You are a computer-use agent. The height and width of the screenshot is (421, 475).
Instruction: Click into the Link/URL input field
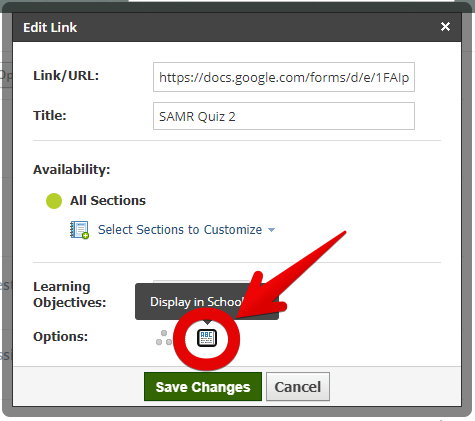click(284, 77)
